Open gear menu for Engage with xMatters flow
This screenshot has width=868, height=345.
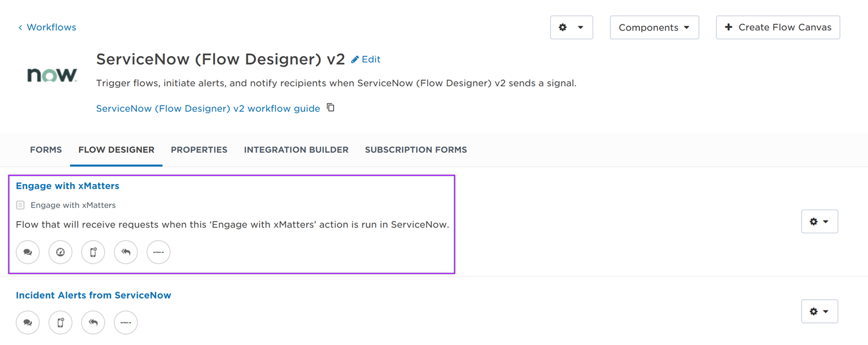point(819,222)
